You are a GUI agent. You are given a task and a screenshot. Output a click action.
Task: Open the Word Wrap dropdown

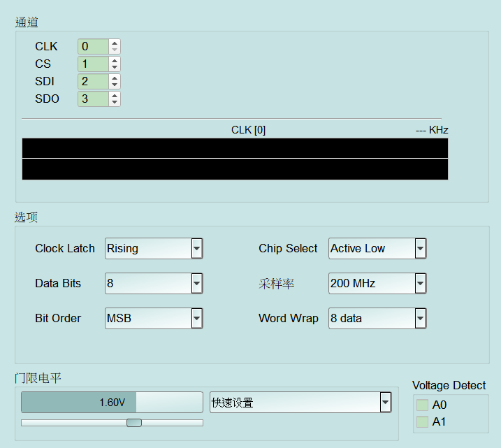tap(377, 318)
